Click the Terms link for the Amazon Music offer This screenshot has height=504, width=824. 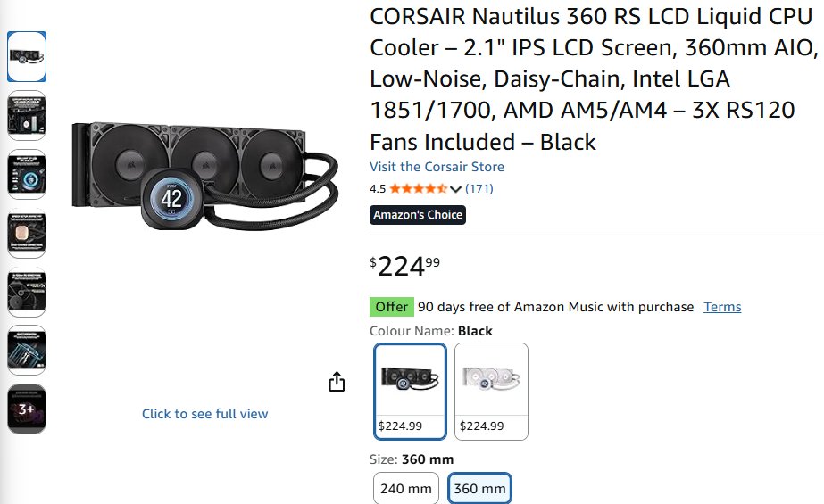click(722, 307)
